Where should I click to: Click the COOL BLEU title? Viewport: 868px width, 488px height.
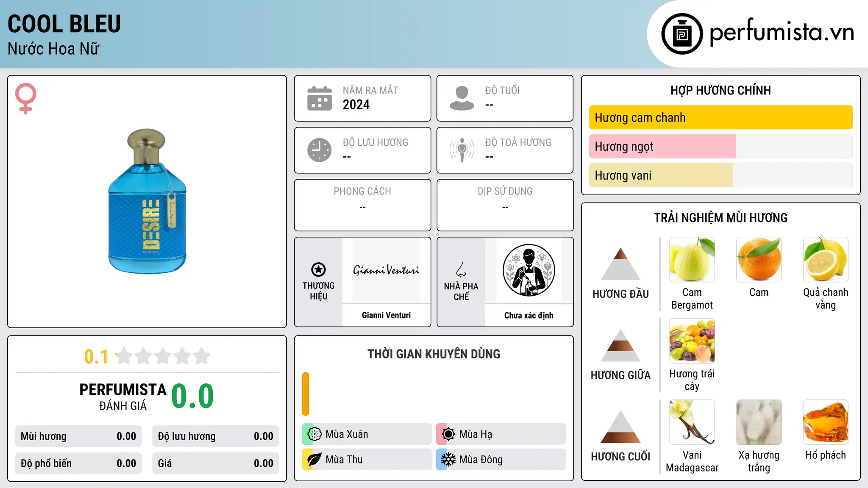click(x=64, y=24)
